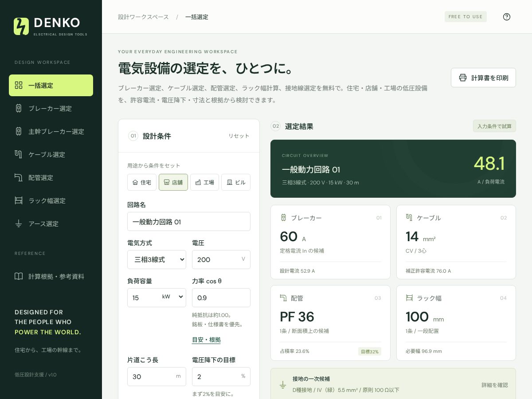Click 詳細を確認 in grounding banner

[495, 385]
